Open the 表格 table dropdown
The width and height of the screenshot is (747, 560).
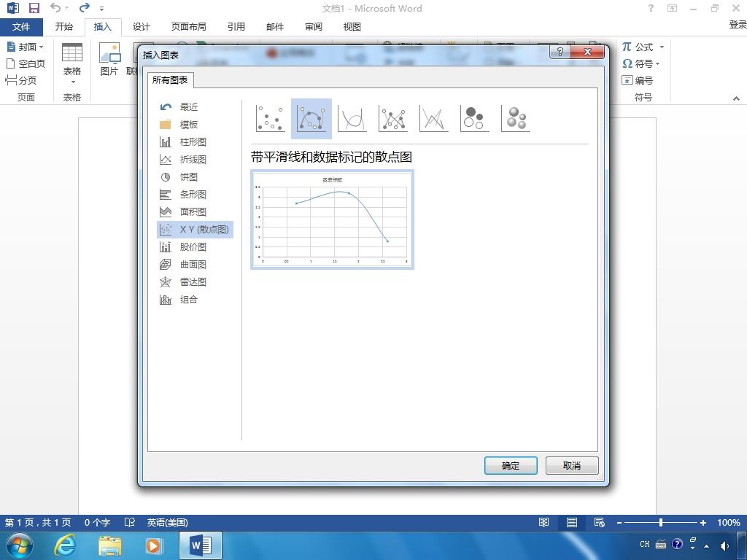pos(72,64)
